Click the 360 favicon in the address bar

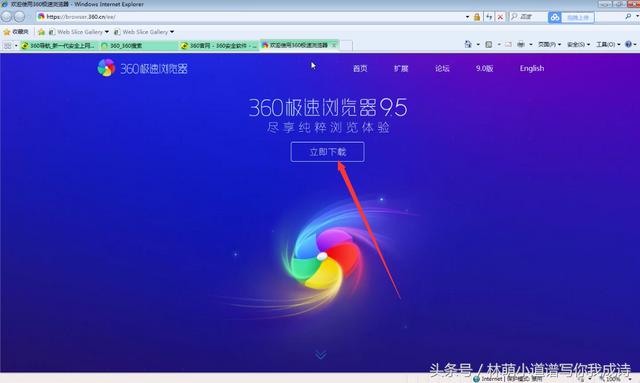(41, 17)
